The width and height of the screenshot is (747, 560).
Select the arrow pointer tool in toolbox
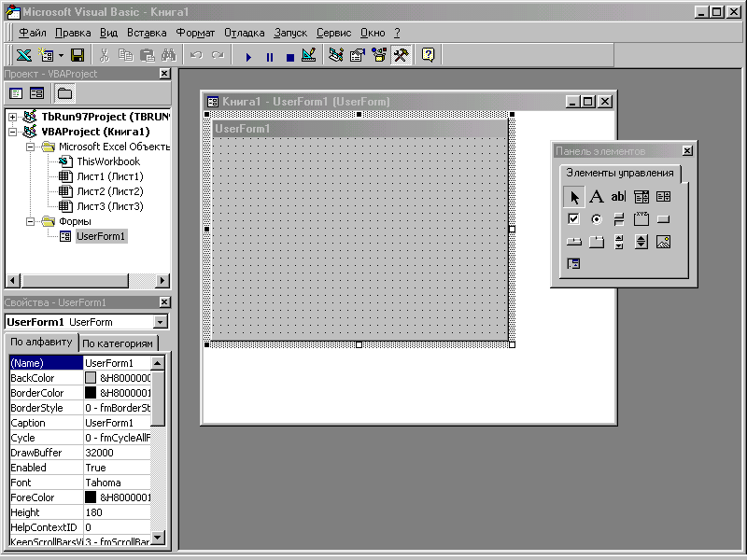pyautogui.click(x=574, y=197)
